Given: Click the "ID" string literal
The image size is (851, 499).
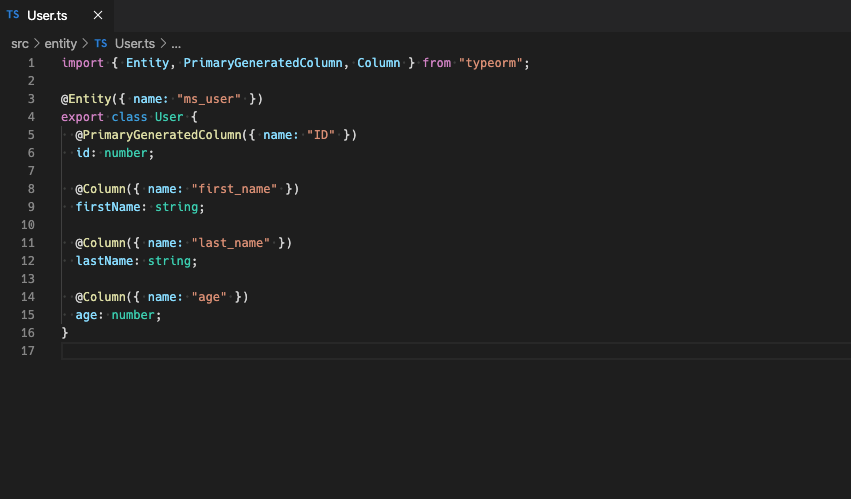Looking at the screenshot, I should pos(321,135).
